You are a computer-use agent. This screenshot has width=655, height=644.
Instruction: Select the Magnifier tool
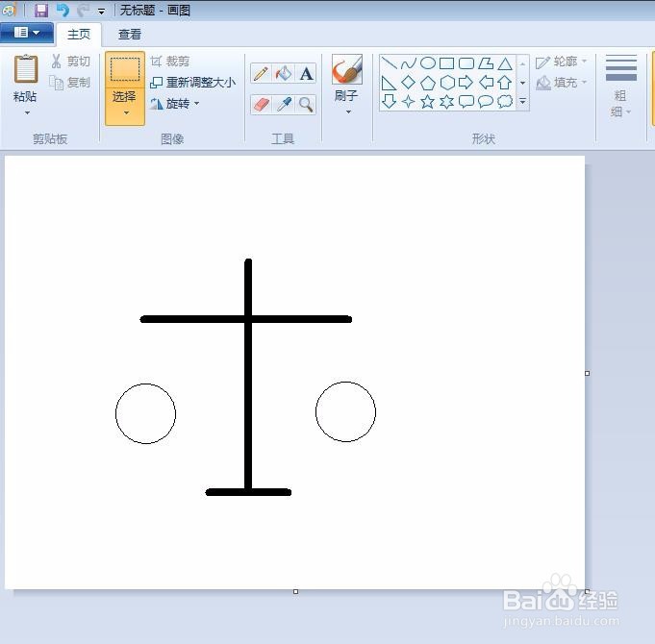point(306,105)
